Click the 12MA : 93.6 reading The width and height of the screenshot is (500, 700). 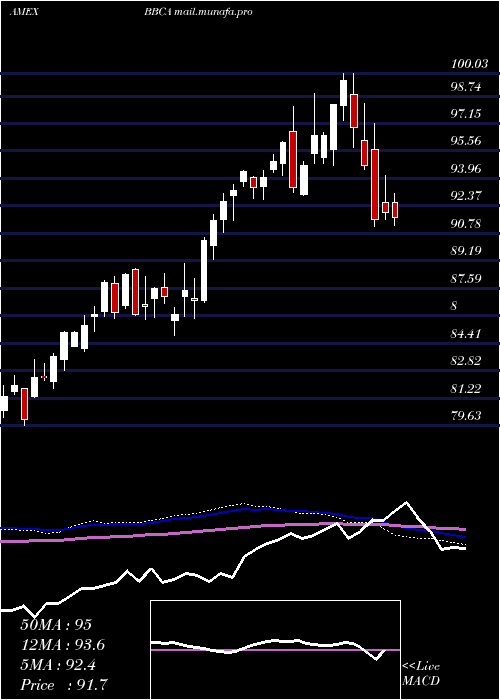62,645
